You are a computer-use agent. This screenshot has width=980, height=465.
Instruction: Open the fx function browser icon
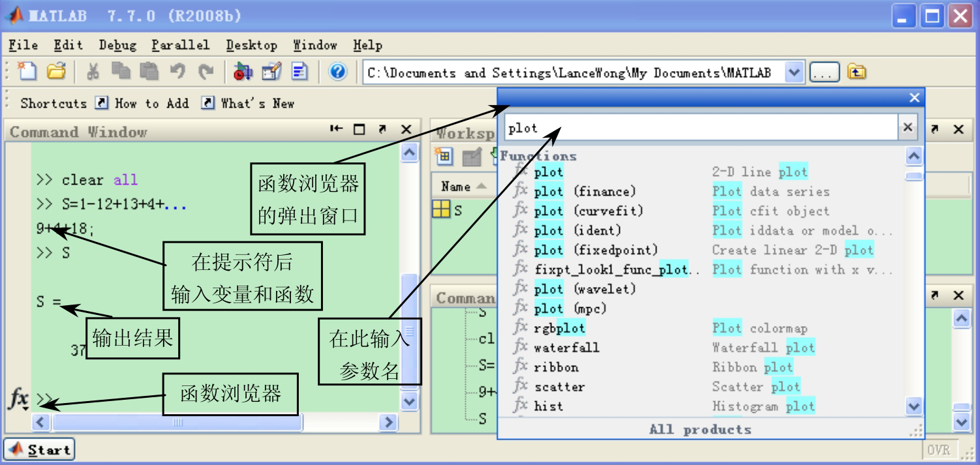[18, 398]
